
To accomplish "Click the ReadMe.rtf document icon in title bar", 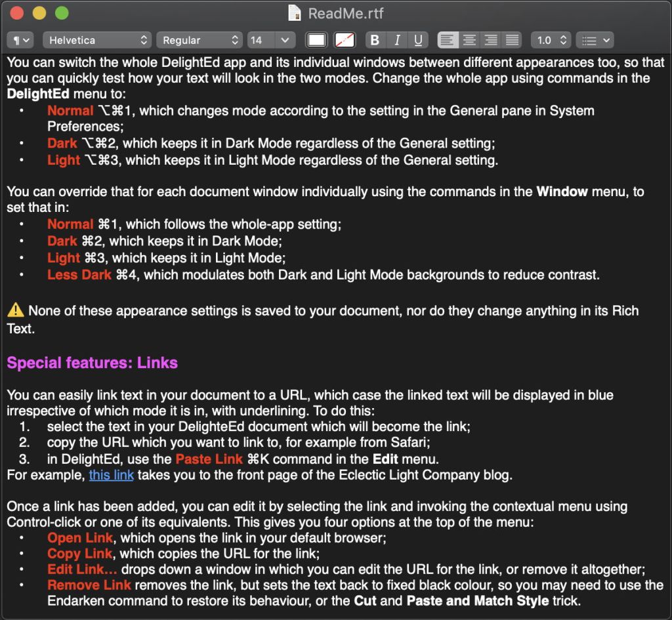I will point(295,13).
